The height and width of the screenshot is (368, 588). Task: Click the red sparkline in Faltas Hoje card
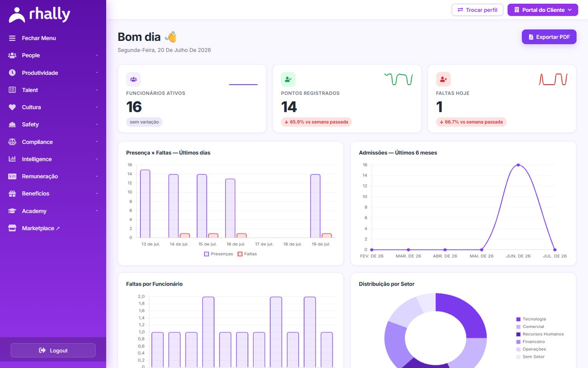tap(554, 79)
